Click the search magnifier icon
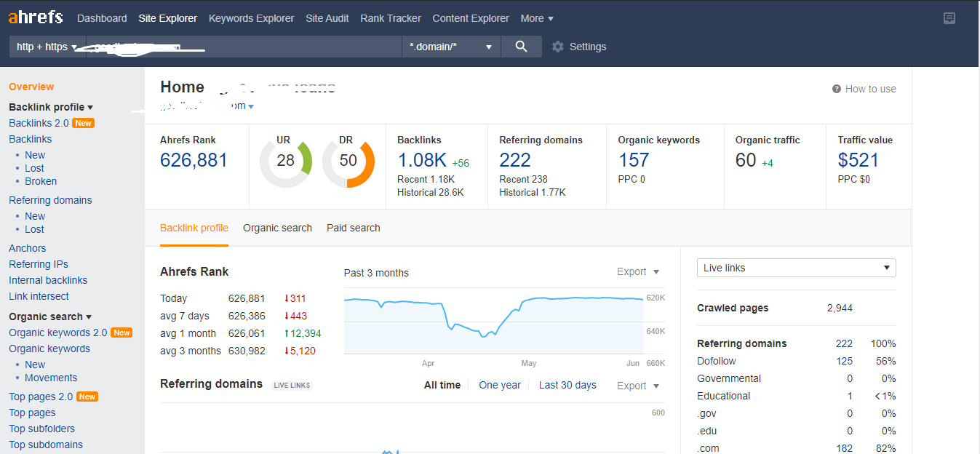 click(x=521, y=46)
